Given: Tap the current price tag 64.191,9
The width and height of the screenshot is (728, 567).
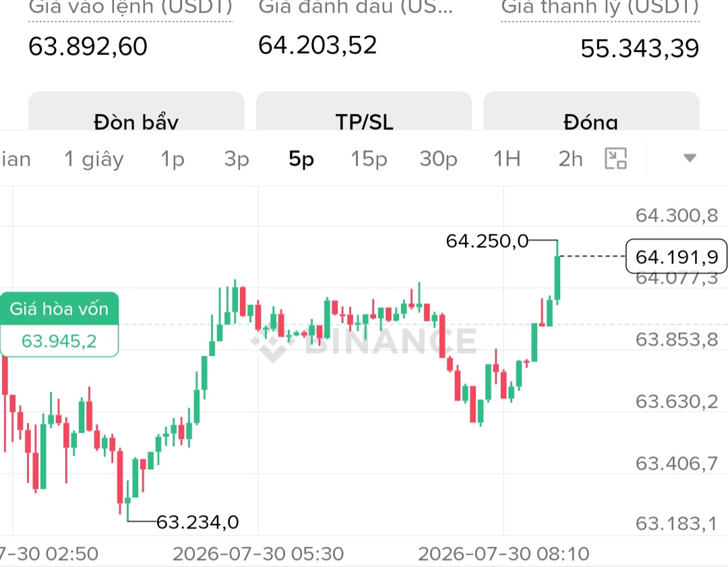Looking at the screenshot, I should point(677,256).
